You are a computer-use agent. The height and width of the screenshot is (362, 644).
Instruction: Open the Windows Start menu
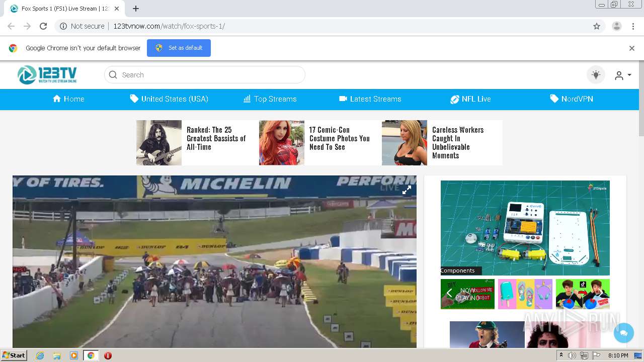pos(14,355)
